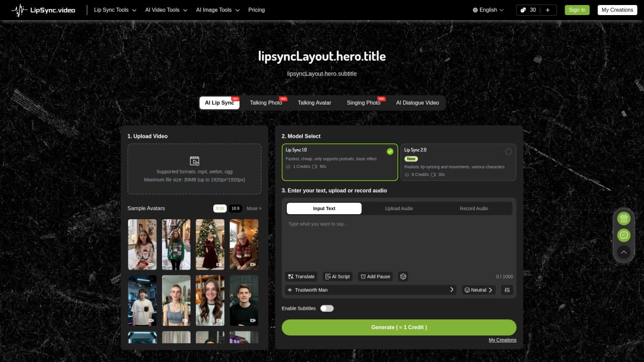Expand the AI Image Tools menu
This screenshot has width=644, height=362.
(x=218, y=10)
